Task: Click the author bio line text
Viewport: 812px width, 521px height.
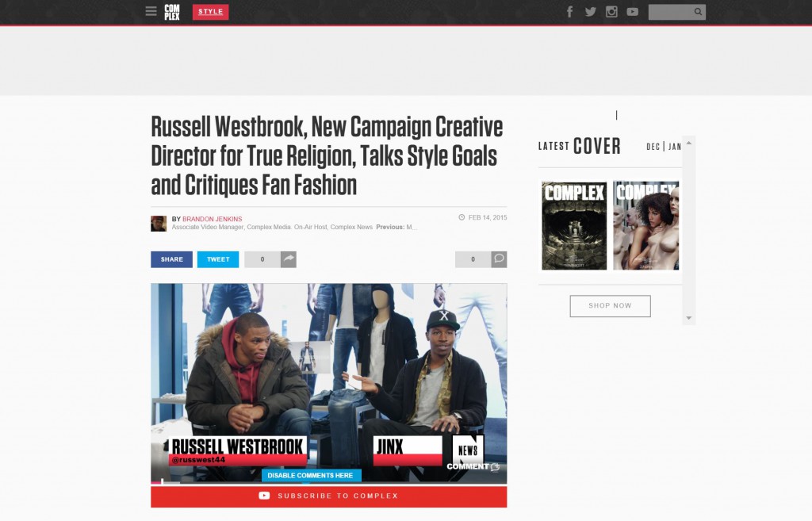Action: (294, 228)
